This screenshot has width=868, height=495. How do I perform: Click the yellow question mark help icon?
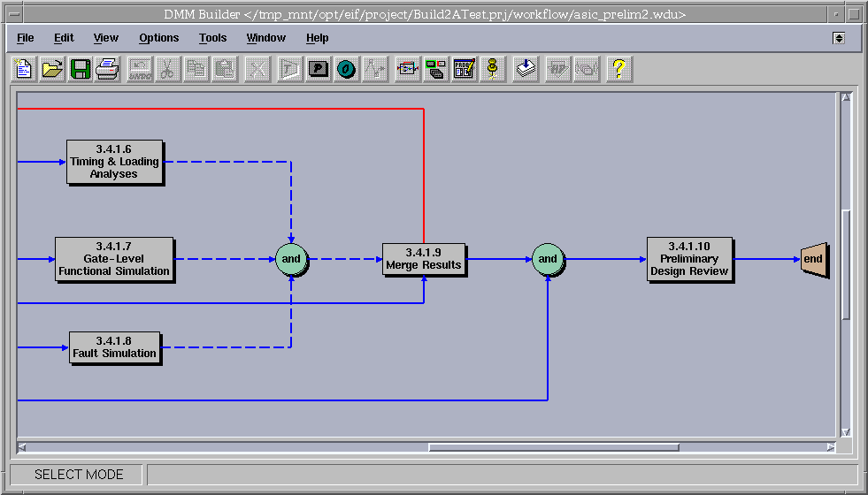click(x=618, y=68)
